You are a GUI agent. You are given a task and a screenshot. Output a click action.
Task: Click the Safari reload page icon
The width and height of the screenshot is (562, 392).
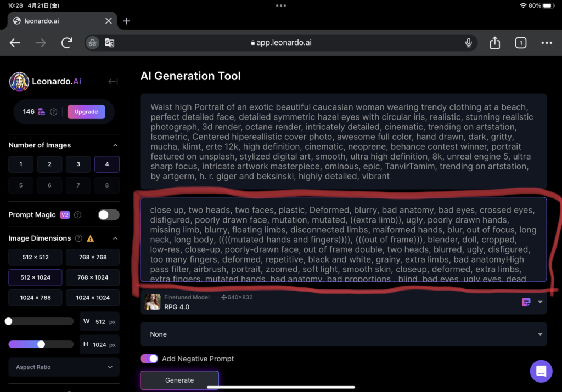point(67,43)
